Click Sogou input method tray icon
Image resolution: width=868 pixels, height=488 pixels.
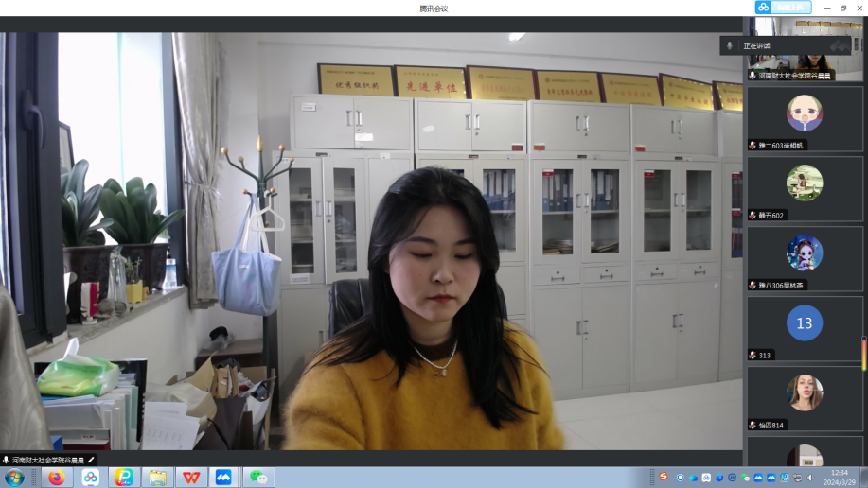click(664, 477)
